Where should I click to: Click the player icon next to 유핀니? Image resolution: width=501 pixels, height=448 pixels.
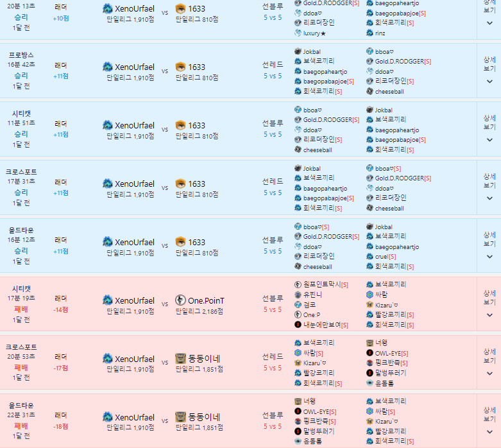(298, 294)
